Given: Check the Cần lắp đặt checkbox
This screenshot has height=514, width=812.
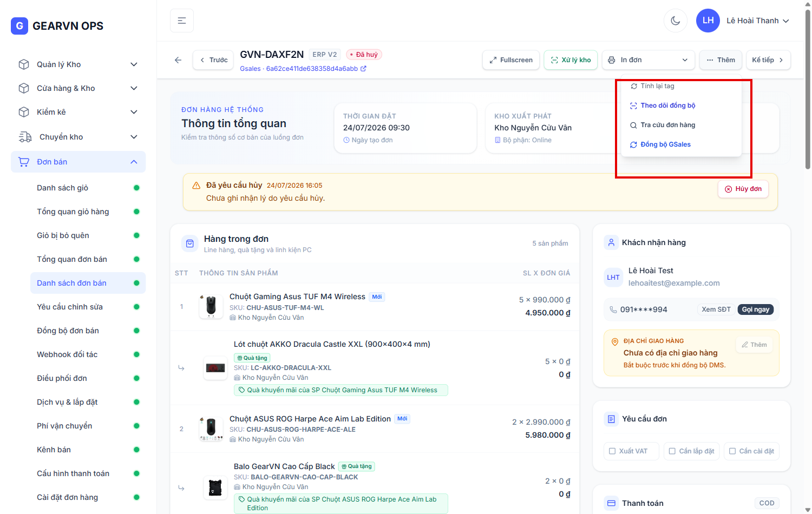Looking at the screenshot, I should (672, 451).
